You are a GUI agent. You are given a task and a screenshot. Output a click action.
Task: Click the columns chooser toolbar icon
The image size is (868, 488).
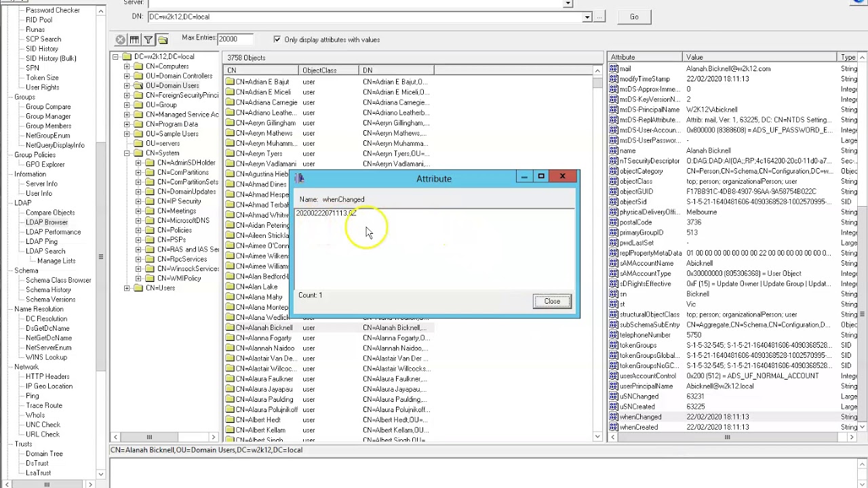point(134,40)
